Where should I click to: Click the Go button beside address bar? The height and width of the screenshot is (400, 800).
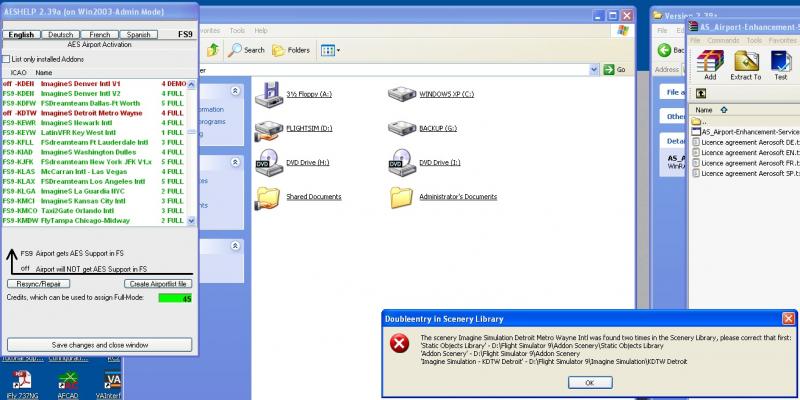[x=614, y=69]
